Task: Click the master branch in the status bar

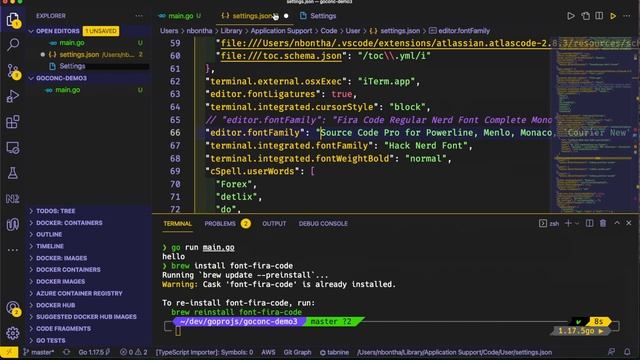Action: pos(38,352)
